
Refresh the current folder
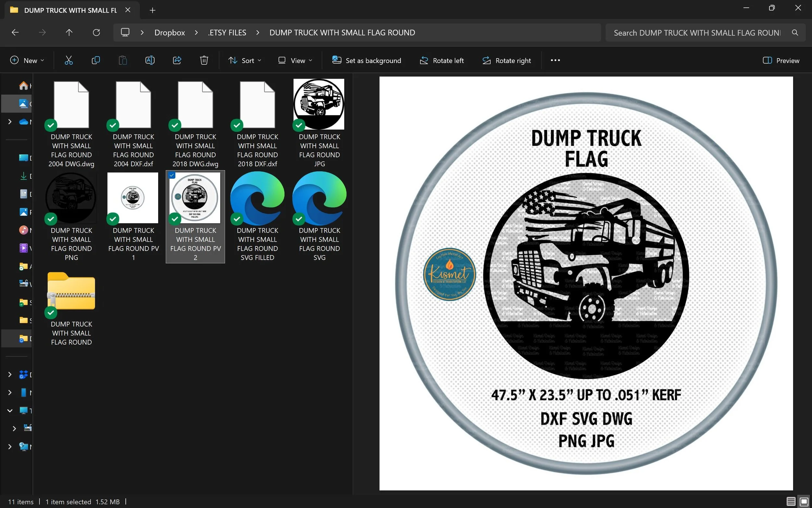point(96,33)
